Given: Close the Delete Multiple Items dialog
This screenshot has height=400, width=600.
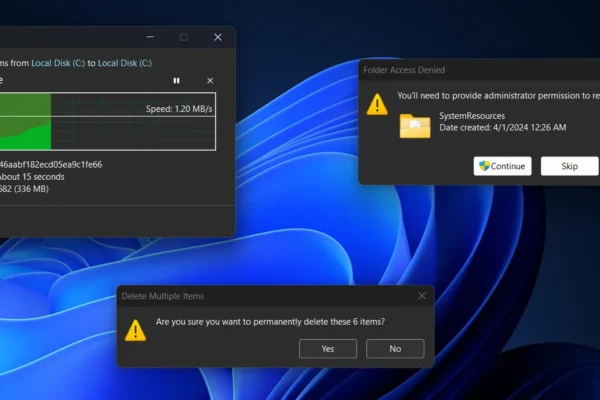Looking at the screenshot, I should point(422,296).
